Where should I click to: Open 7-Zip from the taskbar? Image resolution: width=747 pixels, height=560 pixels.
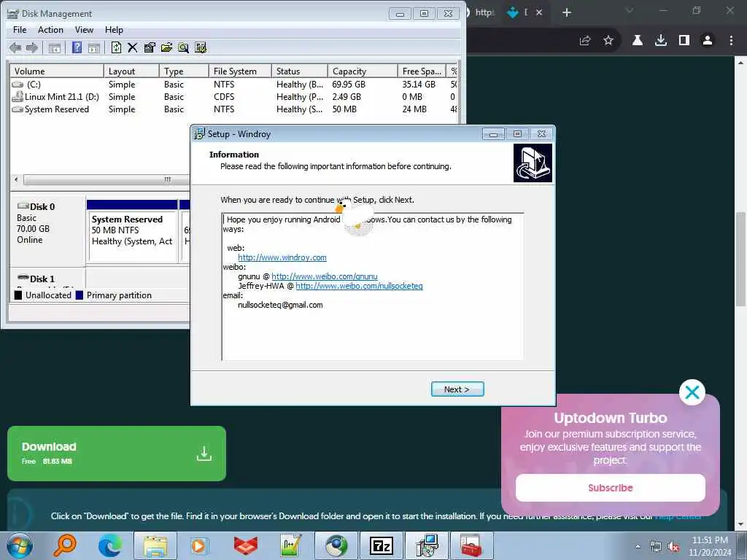382,545
